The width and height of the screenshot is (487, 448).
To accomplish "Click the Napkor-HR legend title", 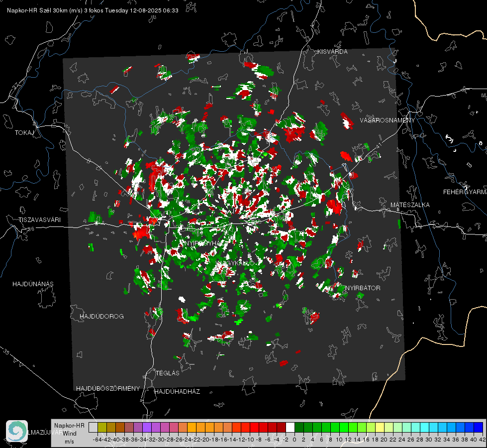I will click(69, 426).
